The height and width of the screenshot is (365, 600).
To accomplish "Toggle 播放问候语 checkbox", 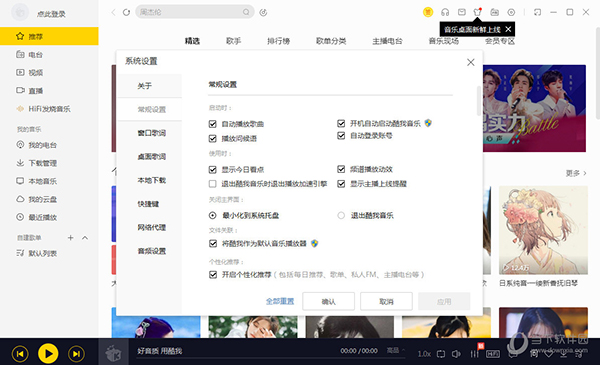I will pos(213,138).
